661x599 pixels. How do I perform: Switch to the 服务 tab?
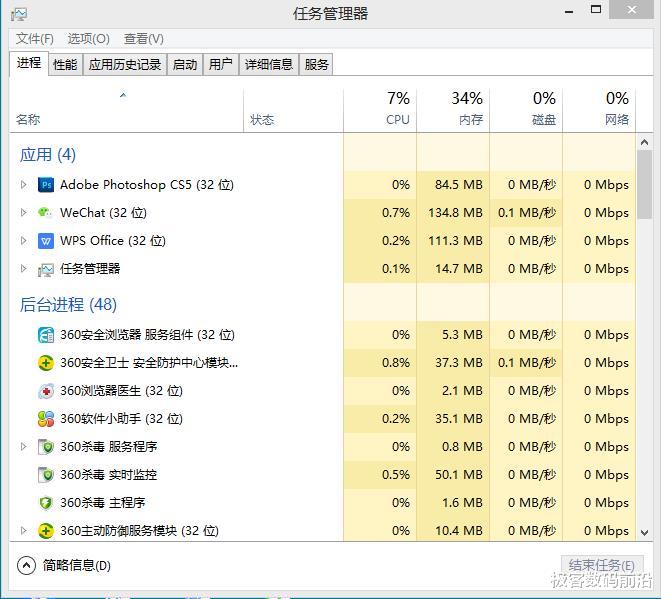point(316,64)
